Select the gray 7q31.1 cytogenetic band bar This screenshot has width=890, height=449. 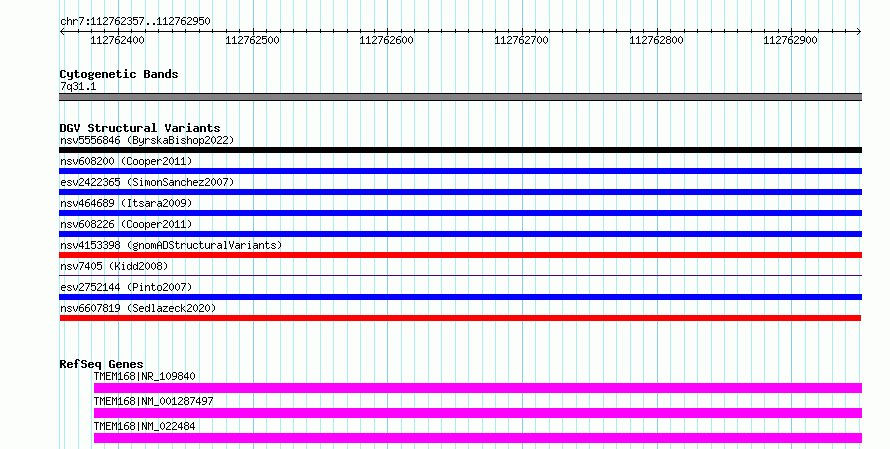460,97
